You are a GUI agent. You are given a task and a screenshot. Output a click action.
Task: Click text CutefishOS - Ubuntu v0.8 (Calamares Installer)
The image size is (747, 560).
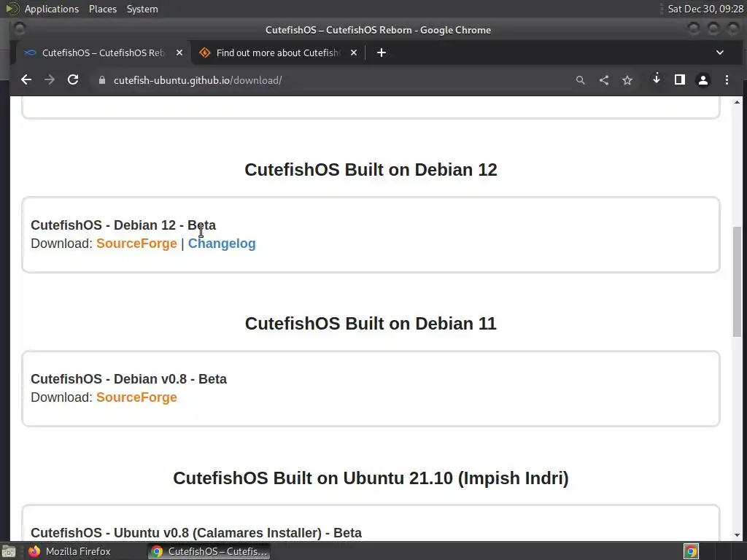(x=177, y=532)
